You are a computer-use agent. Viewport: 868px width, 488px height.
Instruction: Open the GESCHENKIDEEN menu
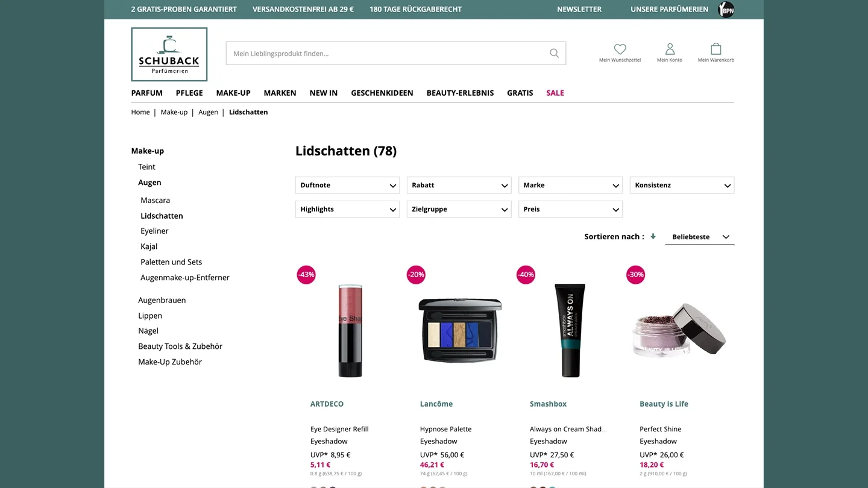[x=382, y=93]
